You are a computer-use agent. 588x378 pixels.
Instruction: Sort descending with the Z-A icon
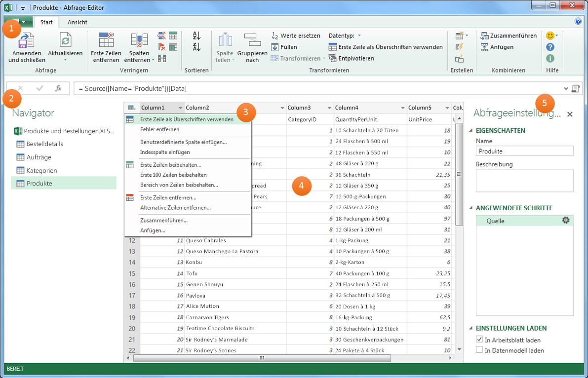[196, 47]
